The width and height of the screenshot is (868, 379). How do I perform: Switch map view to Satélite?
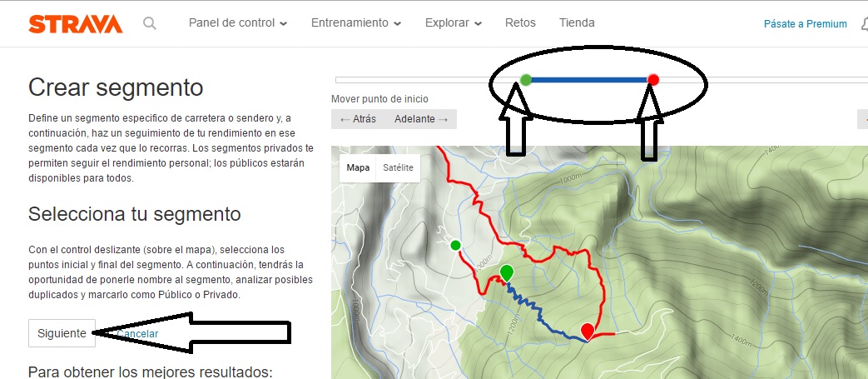coord(398,167)
